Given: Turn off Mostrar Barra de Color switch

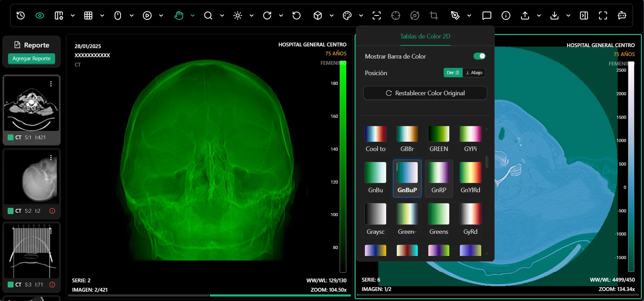Looking at the screenshot, I should pyautogui.click(x=479, y=56).
